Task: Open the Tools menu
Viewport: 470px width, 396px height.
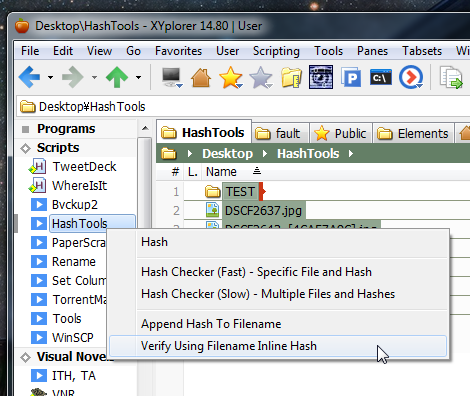Action: pos(328,51)
